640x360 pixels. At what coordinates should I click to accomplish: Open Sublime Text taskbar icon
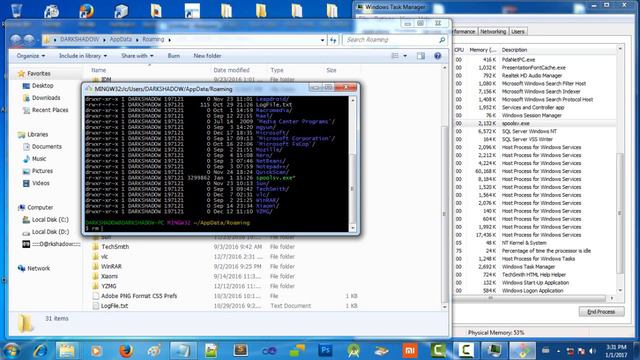point(240,351)
